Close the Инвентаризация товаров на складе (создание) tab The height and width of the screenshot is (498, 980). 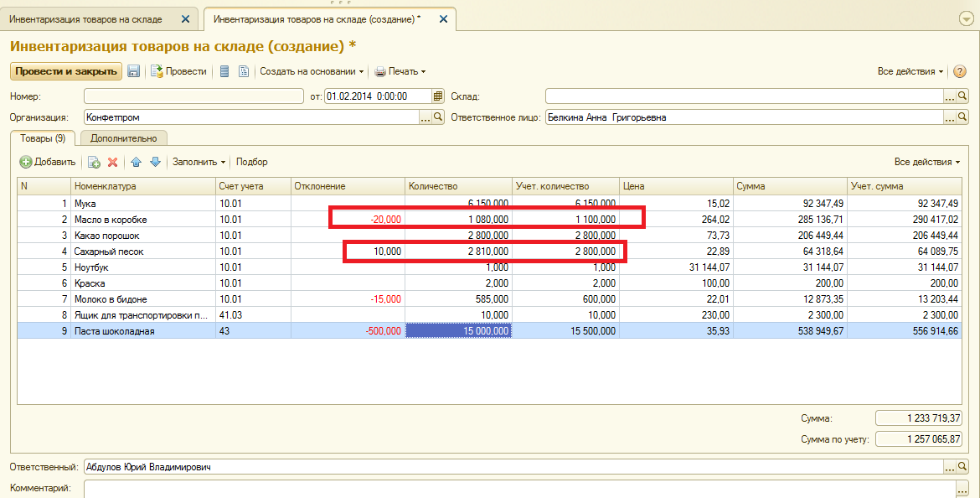click(443, 19)
